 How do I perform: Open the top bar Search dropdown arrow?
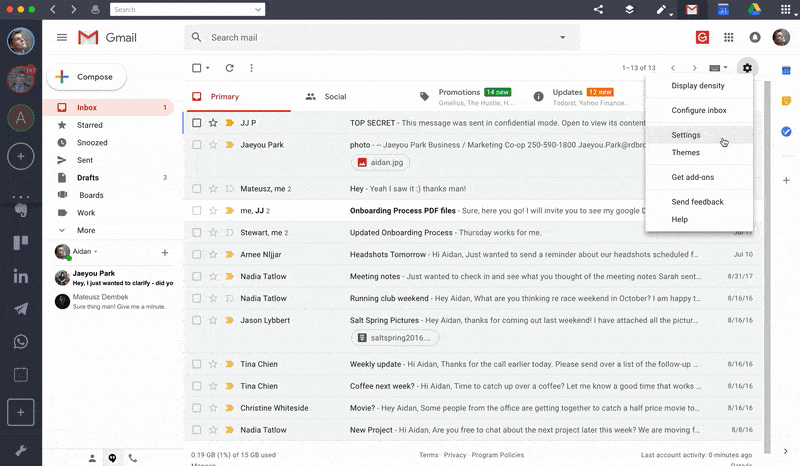click(258, 9)
